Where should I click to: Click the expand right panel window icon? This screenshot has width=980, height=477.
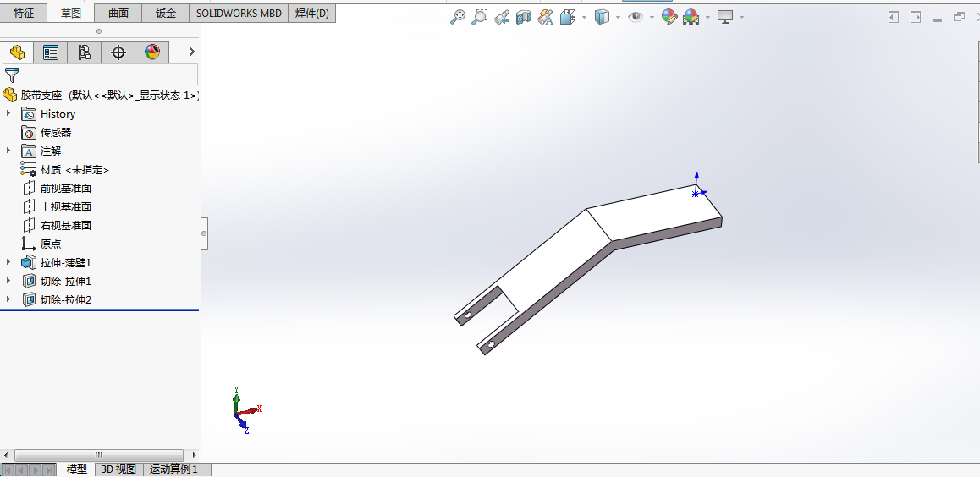pyautogui.click(x=916, y=18)
